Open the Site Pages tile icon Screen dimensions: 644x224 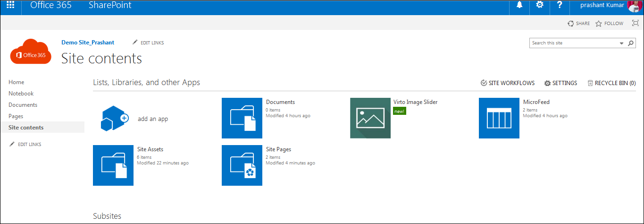point(242,165)
